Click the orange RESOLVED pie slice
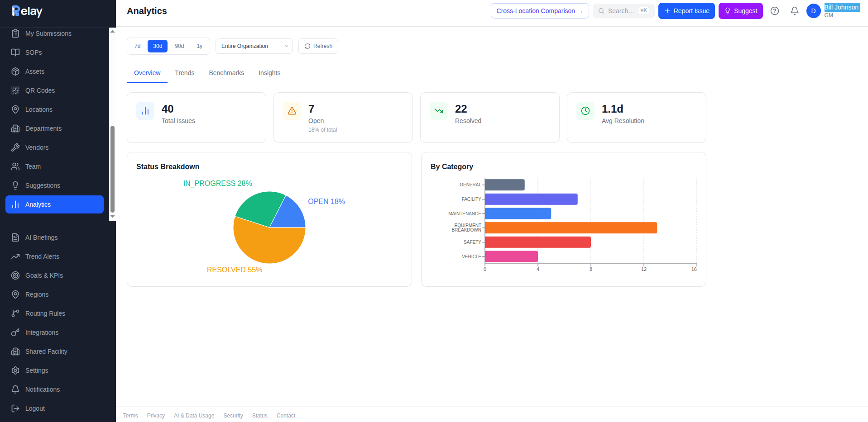 (x=267, y=244)
